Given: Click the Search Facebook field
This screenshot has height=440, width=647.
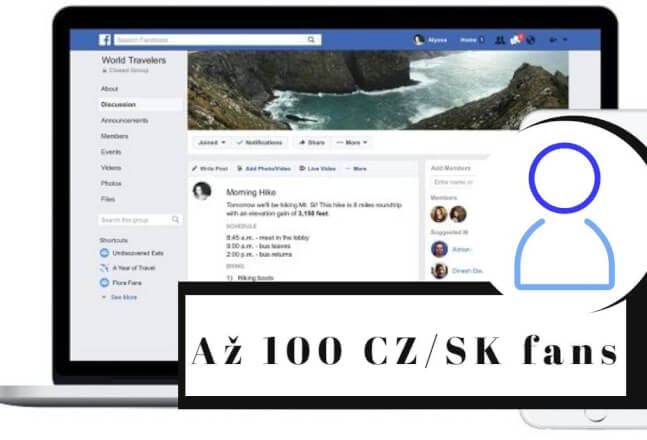Looking at the screenshot, I should (217, 40).
